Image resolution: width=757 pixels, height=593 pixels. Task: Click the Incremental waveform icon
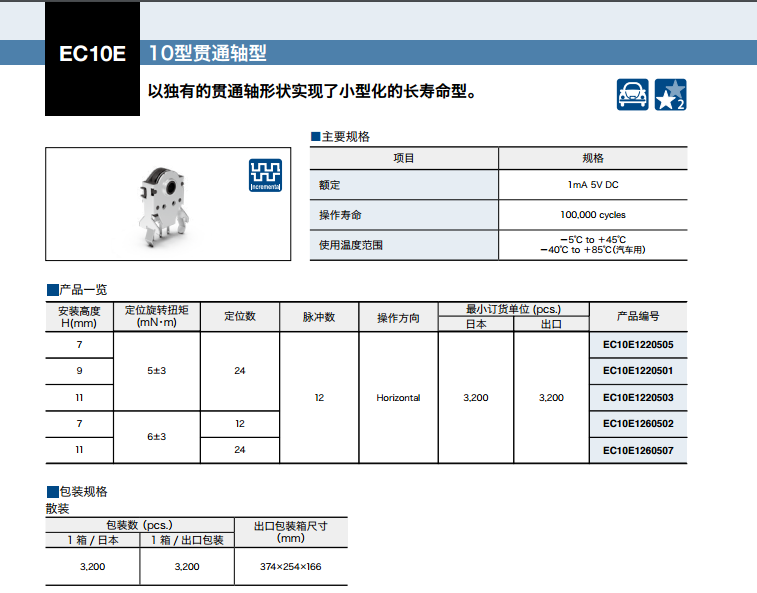pyautogui.click(x=265, y=175)
